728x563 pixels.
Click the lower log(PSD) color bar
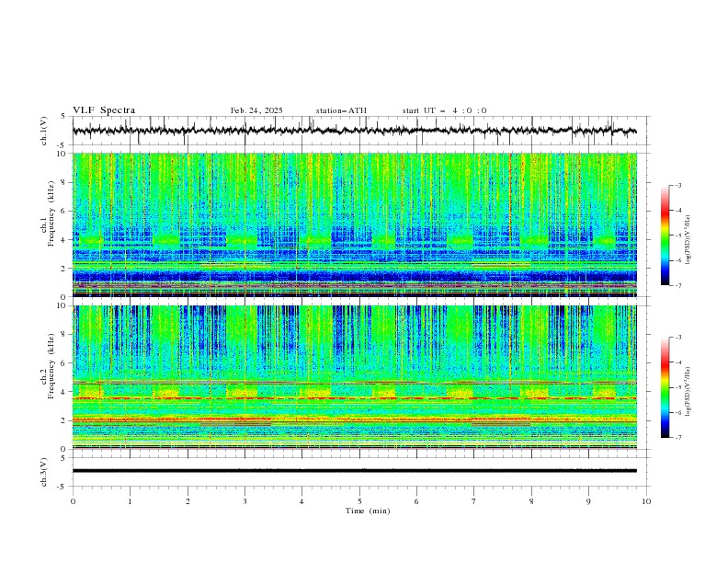click(x=665, y=387)
